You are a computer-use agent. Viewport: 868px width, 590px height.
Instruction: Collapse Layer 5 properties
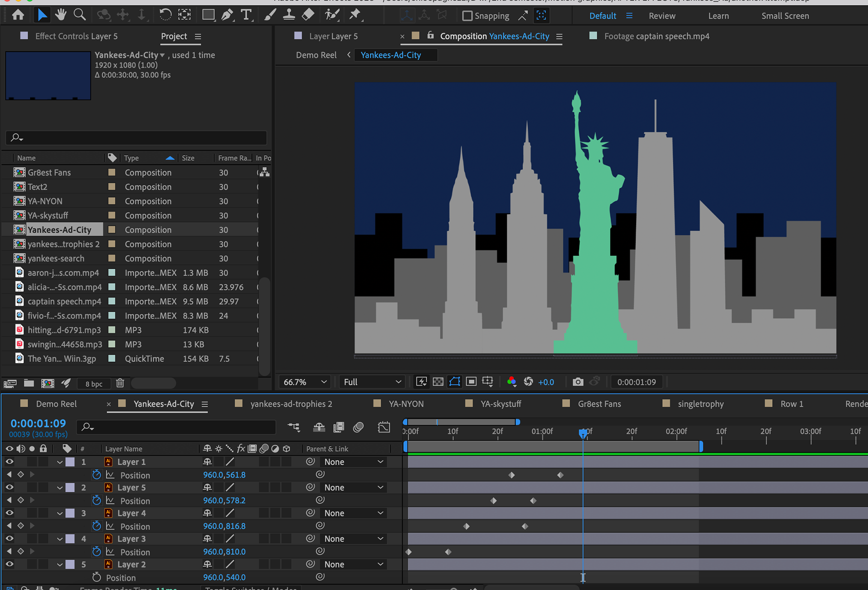coord(60,488)
